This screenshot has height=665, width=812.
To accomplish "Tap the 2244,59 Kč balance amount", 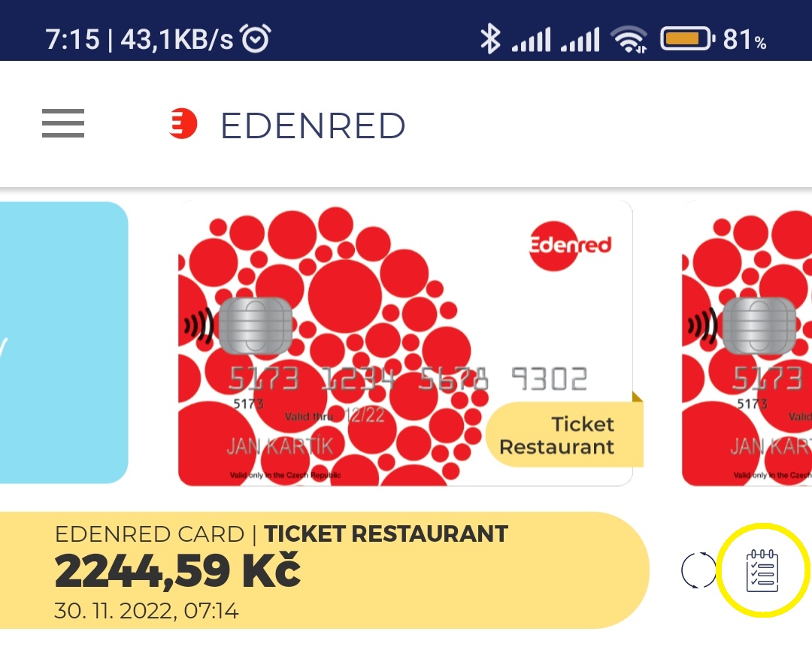I will click(177, 571).
